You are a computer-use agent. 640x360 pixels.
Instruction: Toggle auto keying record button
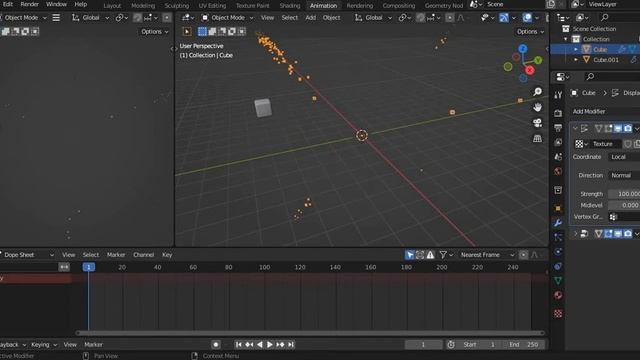click(216, 344)
